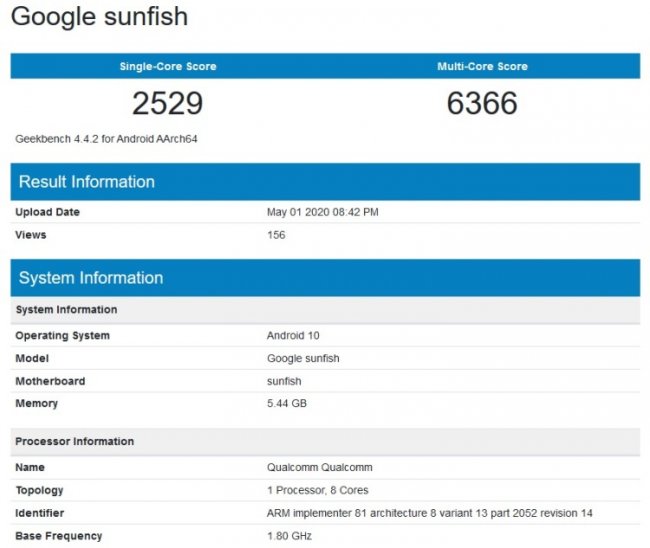Select the Multi-Core Score header
This screenshot has height=548, width=650.
point(482,67)
